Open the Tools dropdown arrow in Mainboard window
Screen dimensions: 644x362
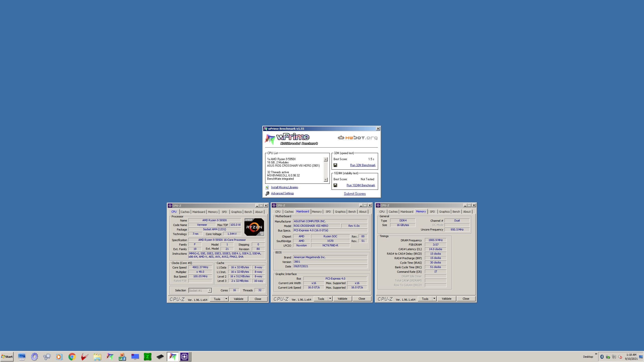[330, 299]
